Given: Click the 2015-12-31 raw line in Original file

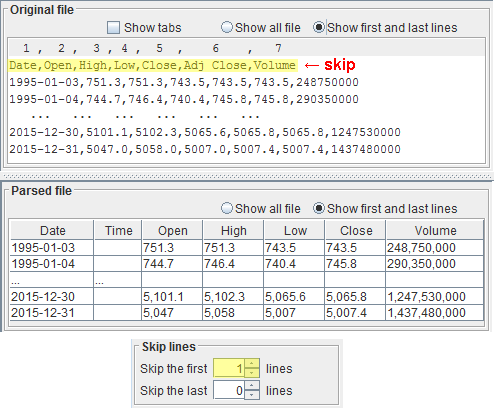Looking at the screenshot, I should coord(205,149).
